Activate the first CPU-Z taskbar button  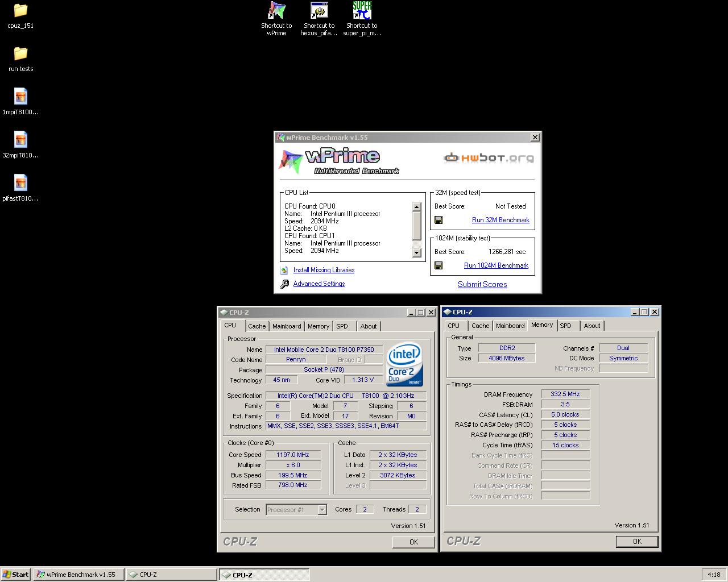pos(171,575)
